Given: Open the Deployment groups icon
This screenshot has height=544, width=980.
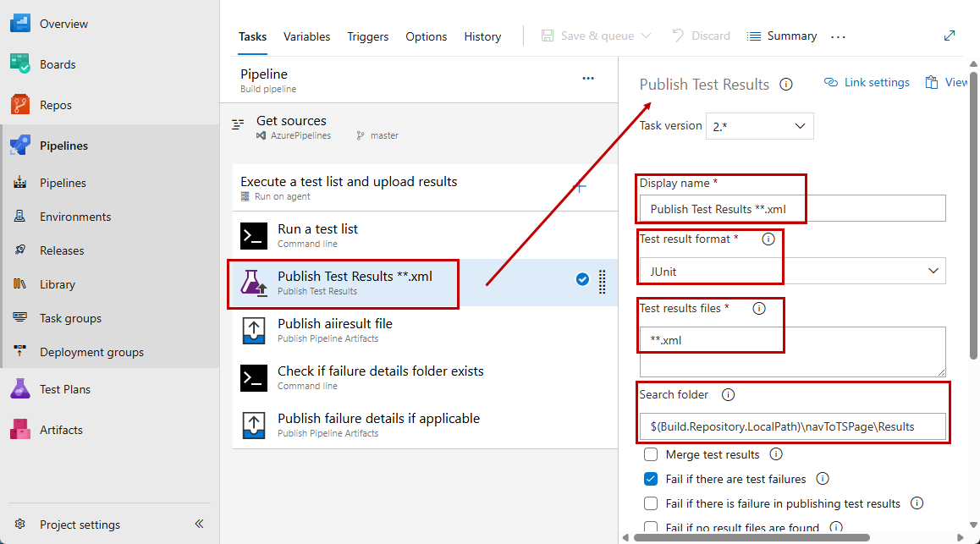Looking at the screenshot, I should tap(20, 351).
